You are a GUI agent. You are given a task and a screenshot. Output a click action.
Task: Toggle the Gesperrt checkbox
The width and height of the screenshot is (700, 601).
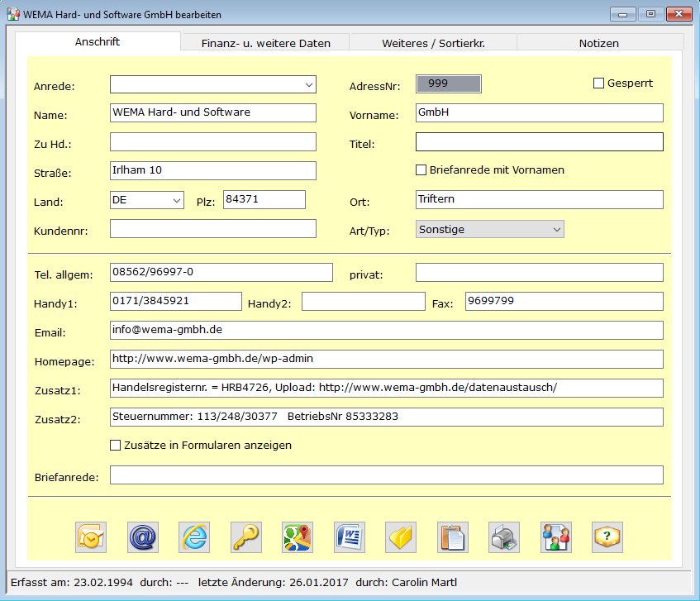pyautogui.click(x=599, y=83)
